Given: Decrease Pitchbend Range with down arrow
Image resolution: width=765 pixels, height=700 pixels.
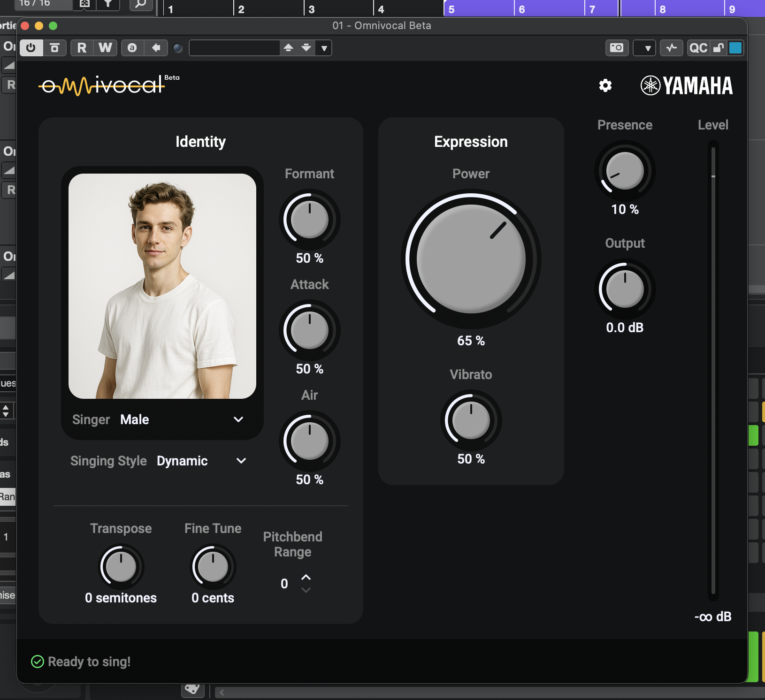Looking at the screenshot, I should pos(306,590).
